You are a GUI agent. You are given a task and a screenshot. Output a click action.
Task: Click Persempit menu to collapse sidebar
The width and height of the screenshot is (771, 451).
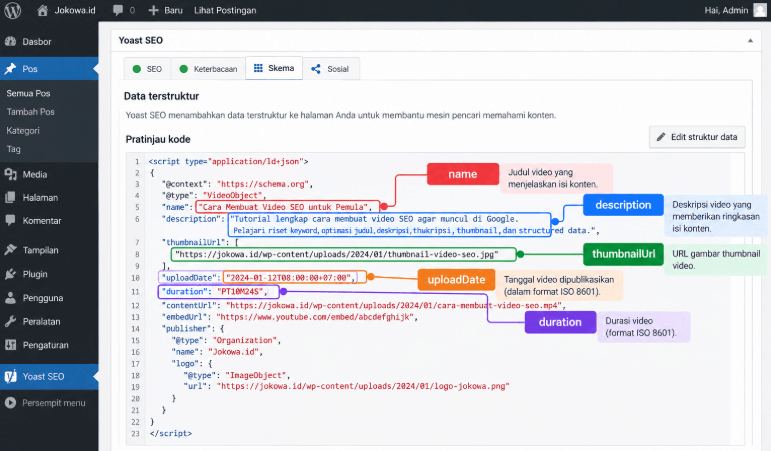click(49, 403)
